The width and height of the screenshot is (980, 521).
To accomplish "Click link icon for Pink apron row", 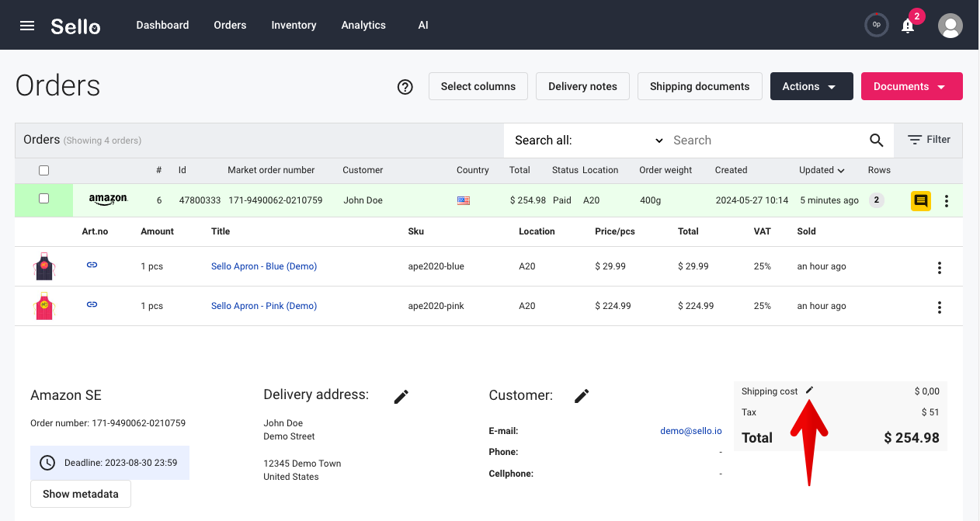I will [92, 304].
